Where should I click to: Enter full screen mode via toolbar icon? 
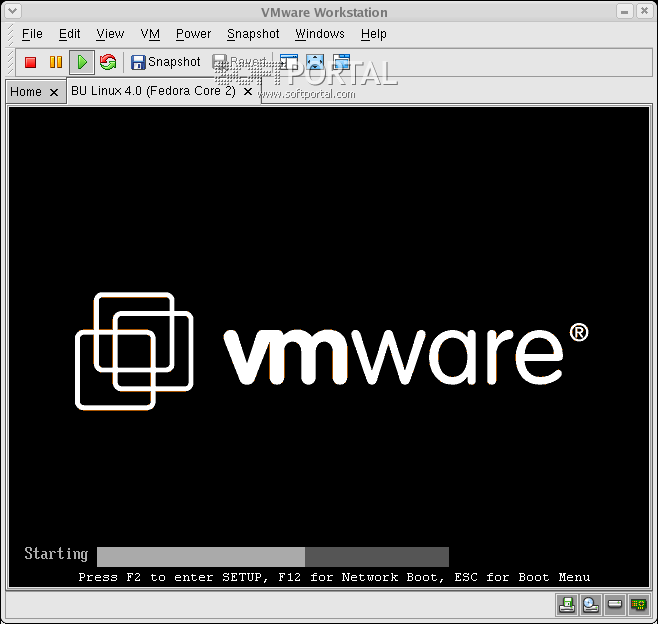tap(315, 62)
